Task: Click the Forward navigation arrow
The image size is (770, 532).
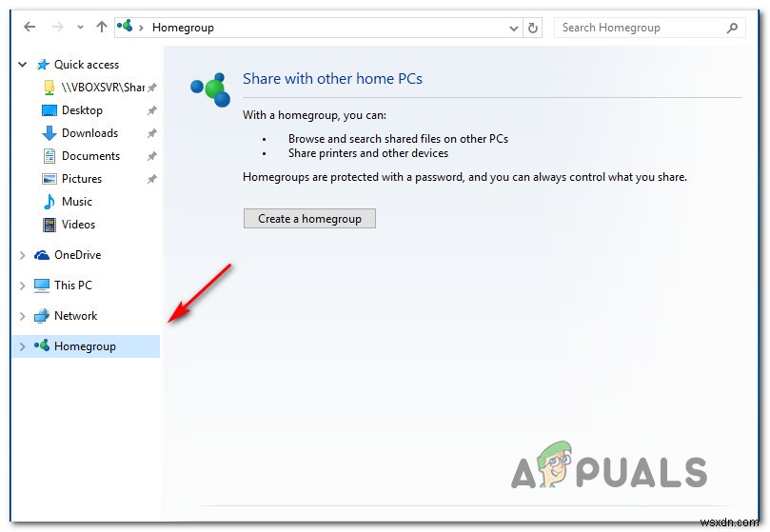Action: pos(58,27)
